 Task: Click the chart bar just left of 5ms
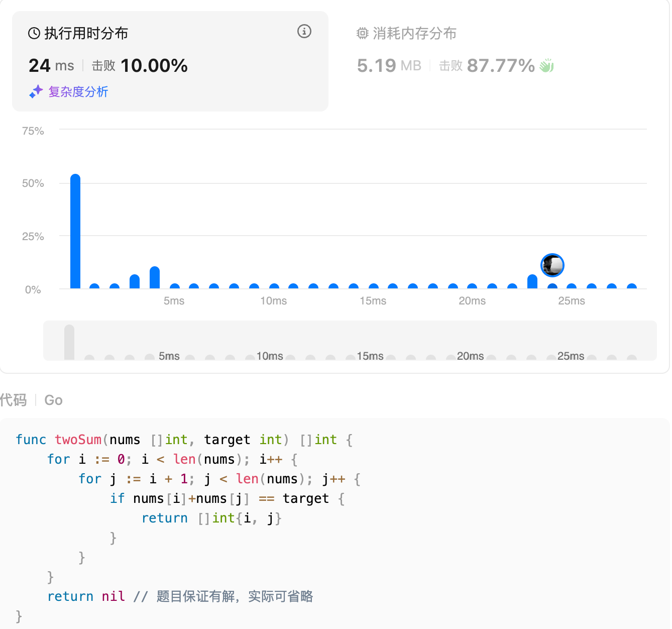[155, 277]
